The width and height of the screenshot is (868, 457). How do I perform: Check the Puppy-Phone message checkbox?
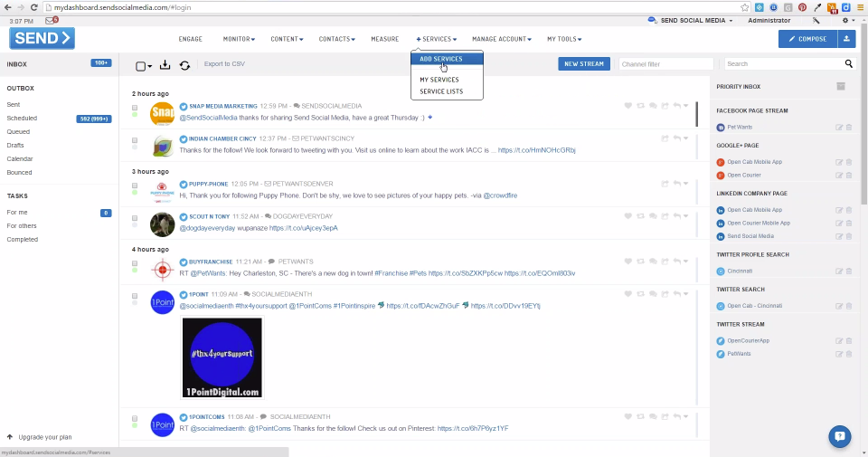tap(135, 186)
